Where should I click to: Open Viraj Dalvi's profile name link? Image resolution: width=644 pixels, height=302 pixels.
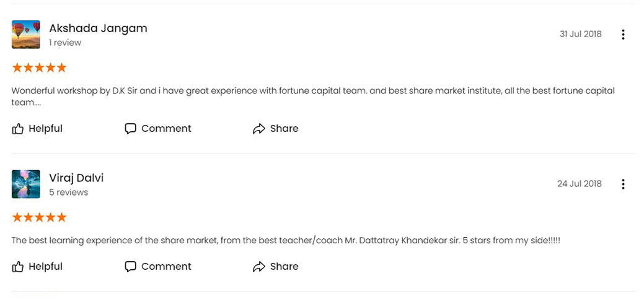coord(76,178)
